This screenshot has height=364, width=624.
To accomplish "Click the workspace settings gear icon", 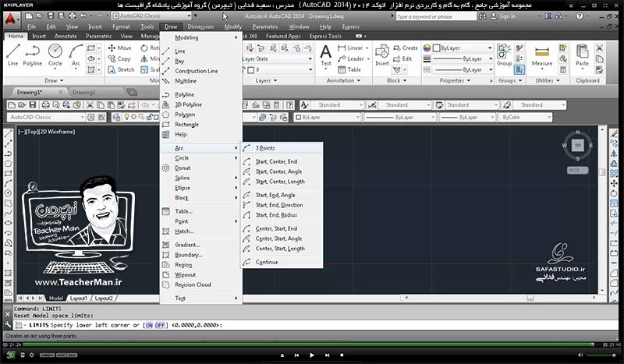I will 91,118.
